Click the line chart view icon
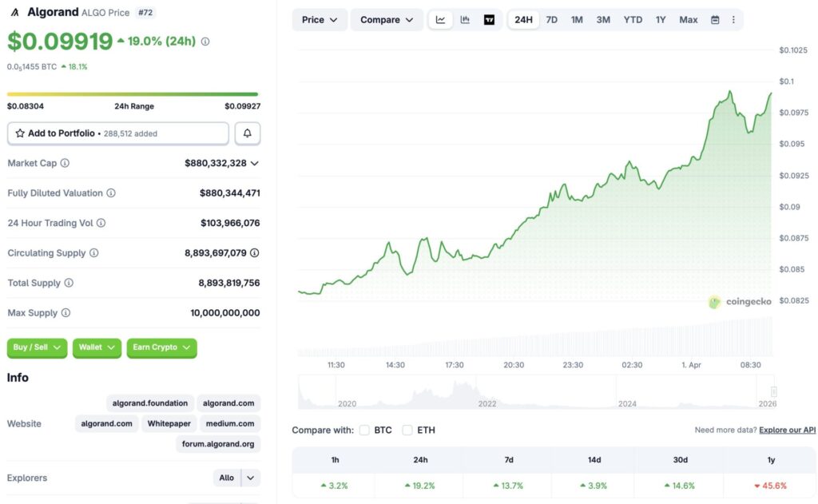The height and width of the screenshot is (504, 818). [x=440, y=20]
